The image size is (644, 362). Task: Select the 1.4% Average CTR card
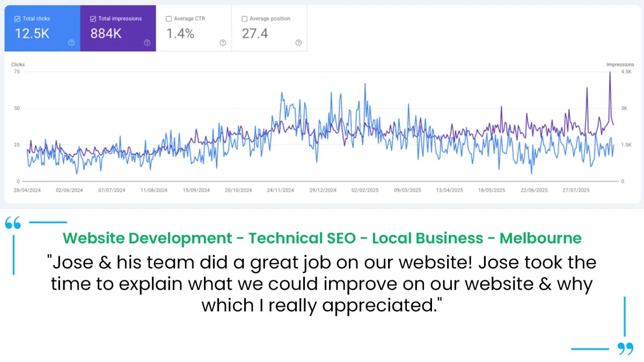coord(194,28)
